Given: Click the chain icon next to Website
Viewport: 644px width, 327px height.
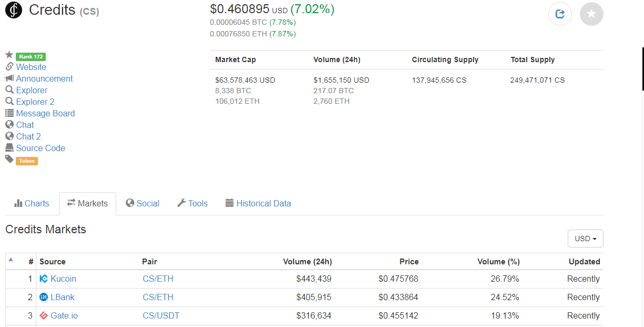Looking at the screenshot, I should pyautogui.click(x=9, y=67).
